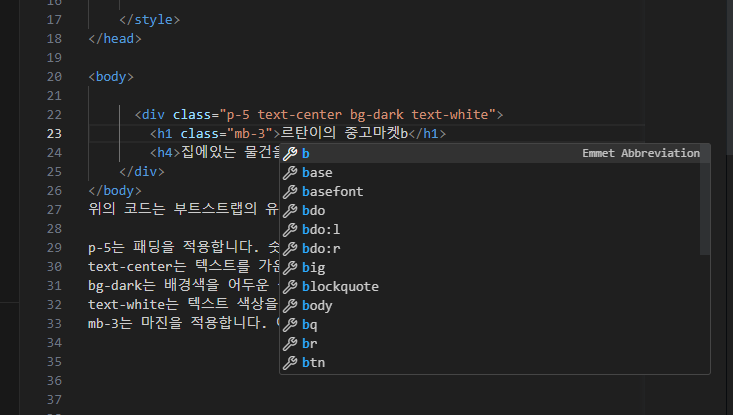Place cursor on the closing </style> tag

click(x=150, y=20)
